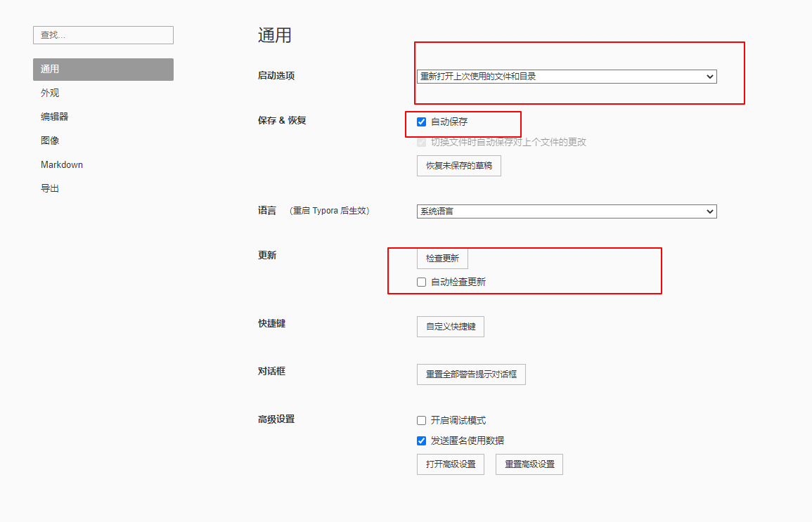Viewport: 812px width, 522px height.
Task: Disable the 自动保存 checkbox
Action: pos(421,122)
